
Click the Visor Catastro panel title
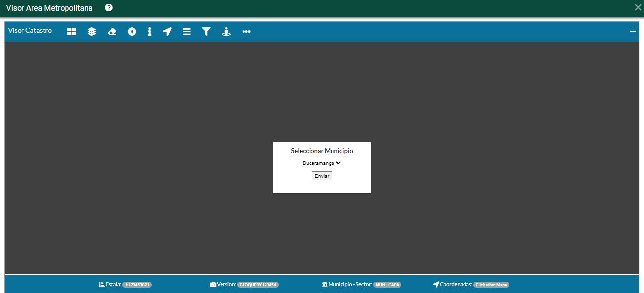[x=30, y=31]
